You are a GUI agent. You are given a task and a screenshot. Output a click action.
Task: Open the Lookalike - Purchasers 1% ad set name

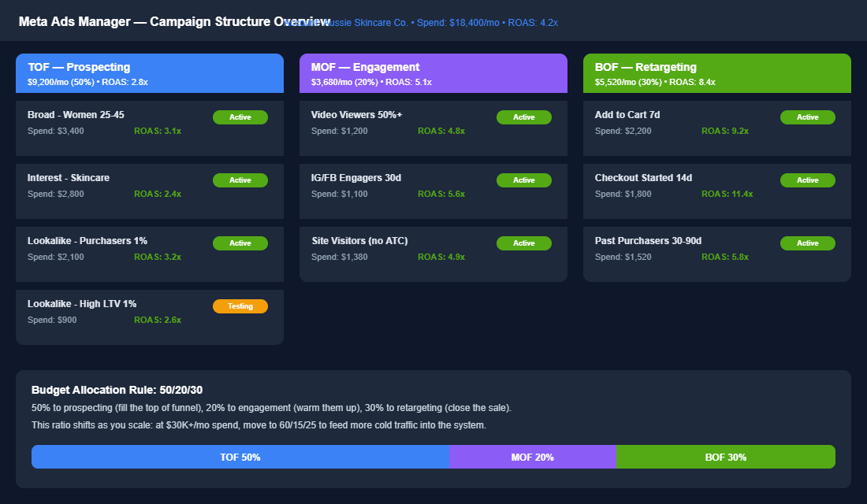tap(87, 241)
